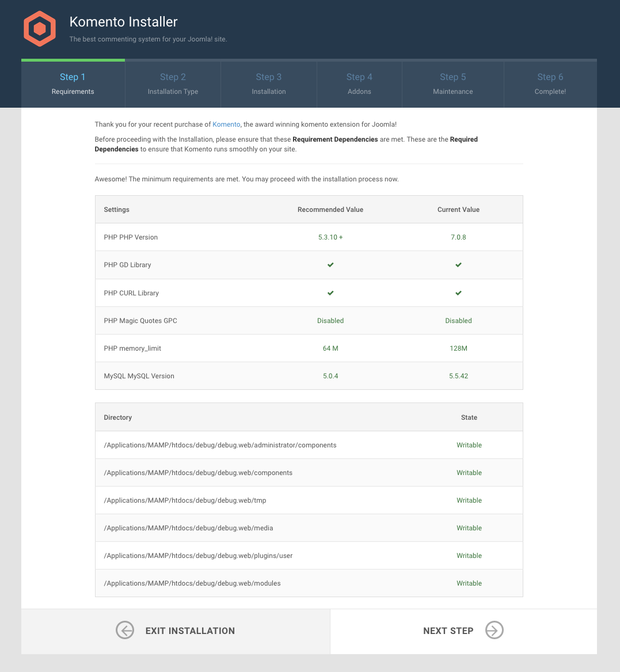Click the administrator/components directory path
This screenshot has height=672, width=620.
click(220, 445)
